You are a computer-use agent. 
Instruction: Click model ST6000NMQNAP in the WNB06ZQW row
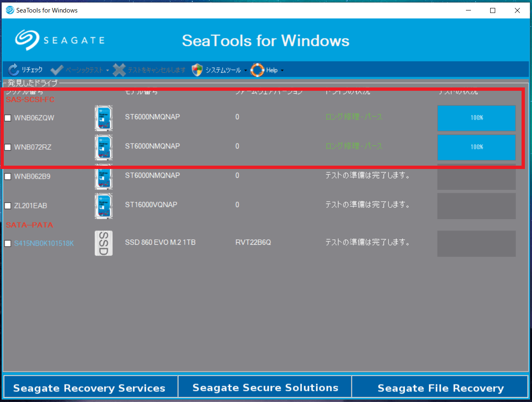[152, 117]
